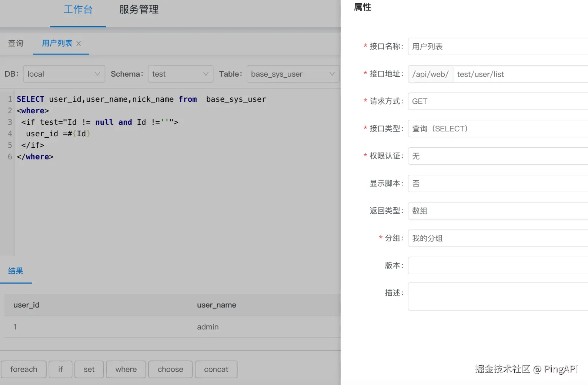Edit the 接口名称 field containing 用户列表
Image resolution: width=588 pixels, height=385 pixels.
(x=498, y=47)
